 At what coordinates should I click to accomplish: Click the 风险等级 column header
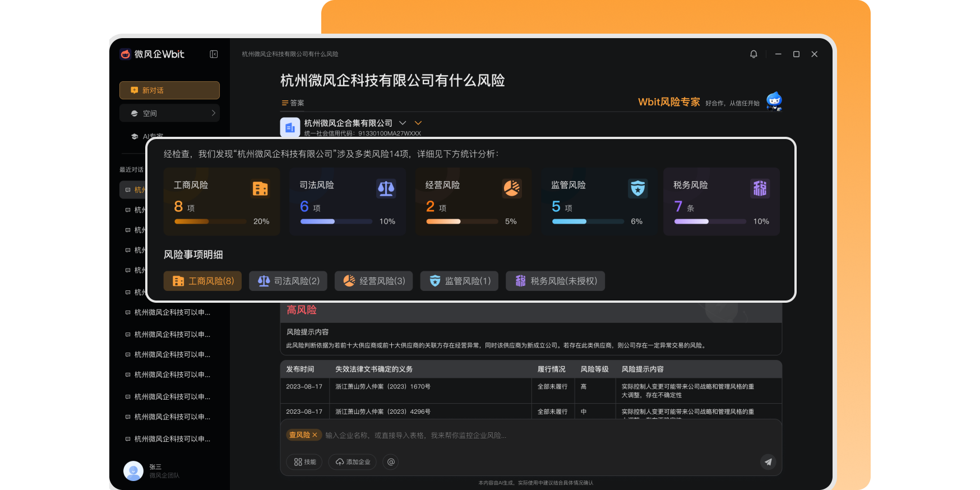[x=595, y=369]
